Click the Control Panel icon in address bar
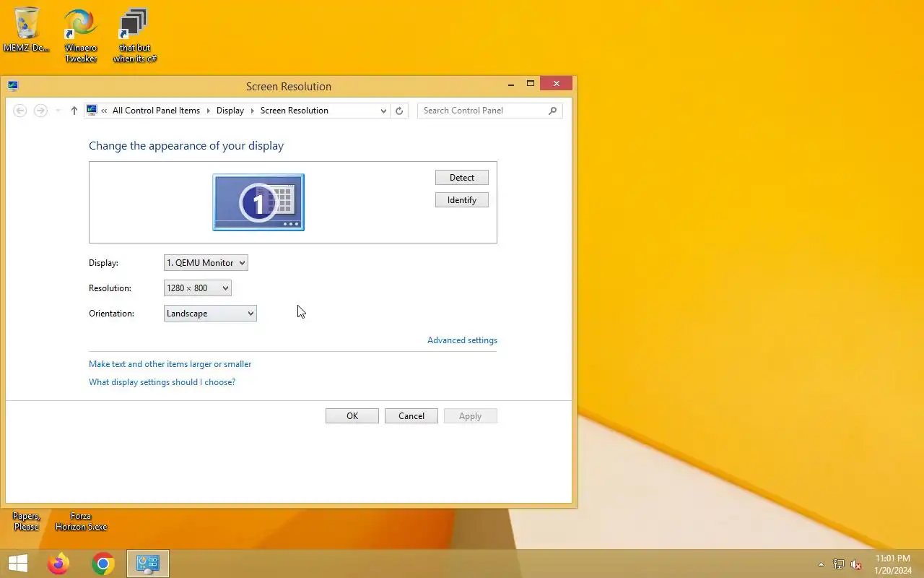This screenshot has width=924, height=578. pyautogui.click(x=92, y=111)
